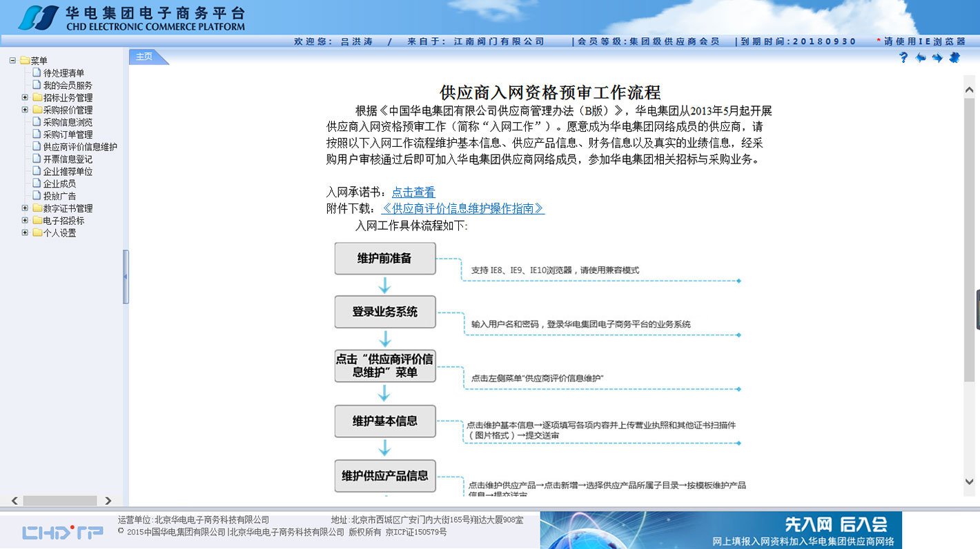This screenshot has height=549, width=980.
Task: Open 采购订单管理 menu item
Action: [68, 134]
